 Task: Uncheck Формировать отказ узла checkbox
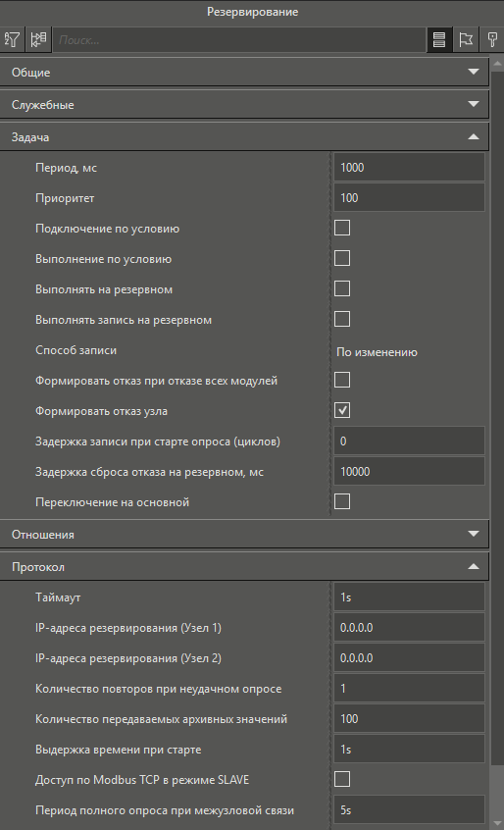(342, 410)
